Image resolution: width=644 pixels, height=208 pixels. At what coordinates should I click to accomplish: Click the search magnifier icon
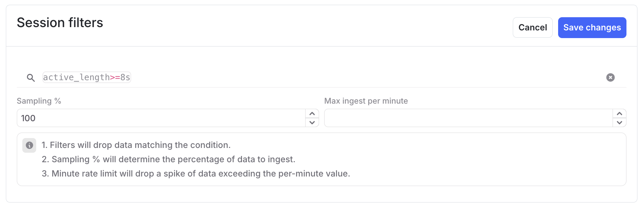tap(31, 78)
